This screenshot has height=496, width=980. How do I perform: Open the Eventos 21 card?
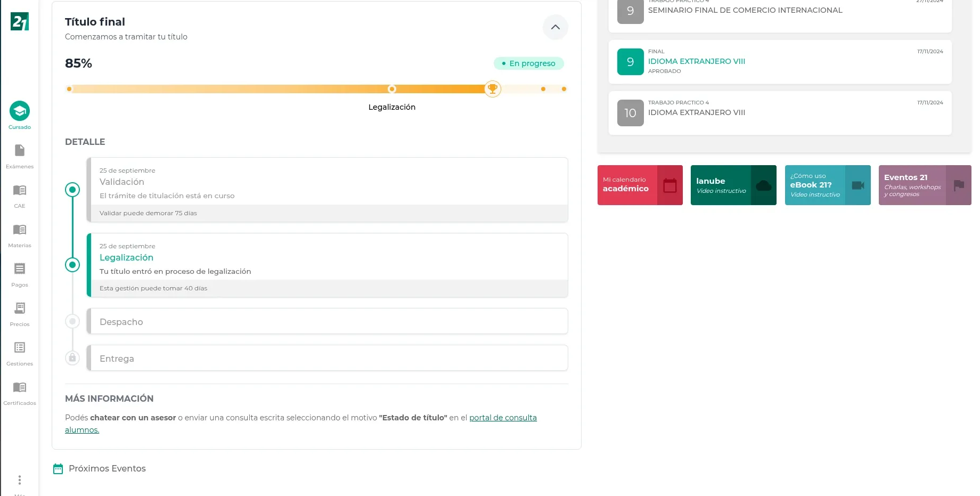click(x=925, y=185)
